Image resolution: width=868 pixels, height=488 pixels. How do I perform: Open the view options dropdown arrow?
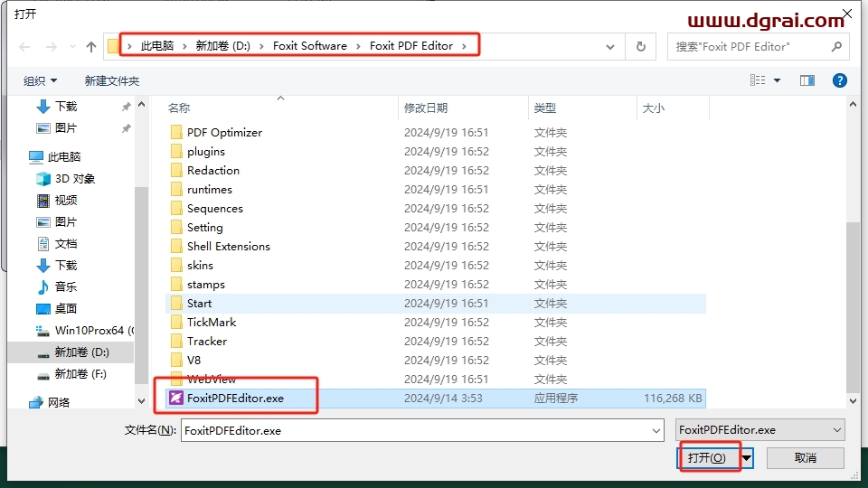pos(778,80)
